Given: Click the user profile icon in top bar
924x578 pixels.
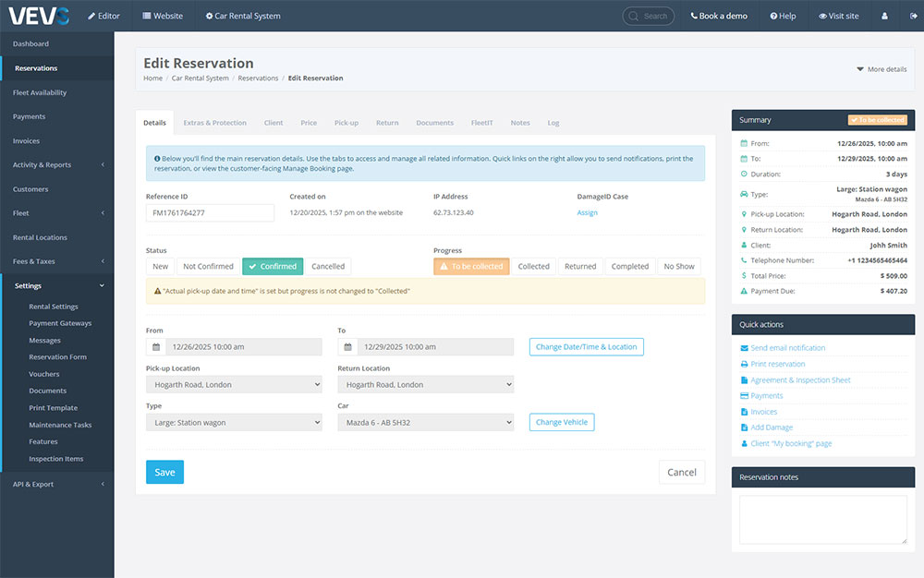Looking at the screenshot, I should 884,16.
